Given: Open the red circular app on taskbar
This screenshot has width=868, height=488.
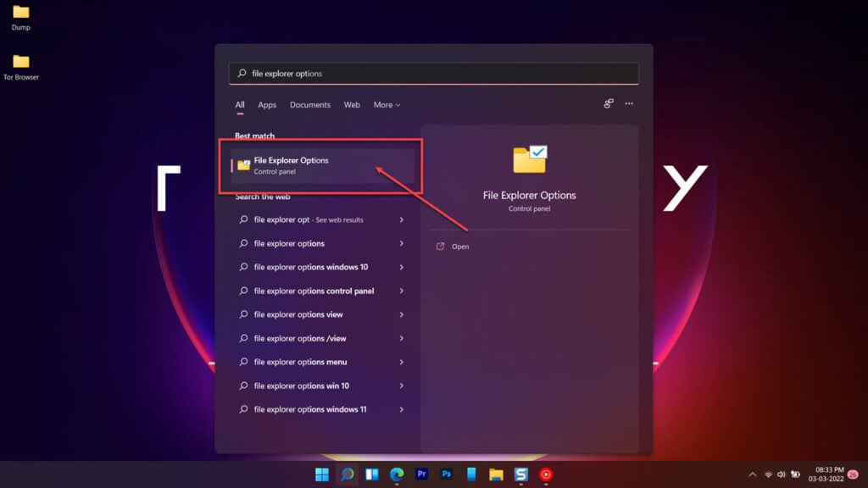Looking at the screenshot, I should click(546, 474).
